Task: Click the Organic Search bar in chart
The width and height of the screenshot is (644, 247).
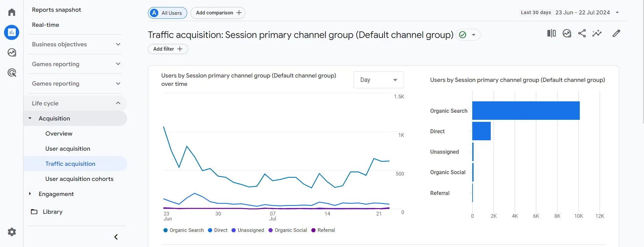Action: click(x=526, y=111)
